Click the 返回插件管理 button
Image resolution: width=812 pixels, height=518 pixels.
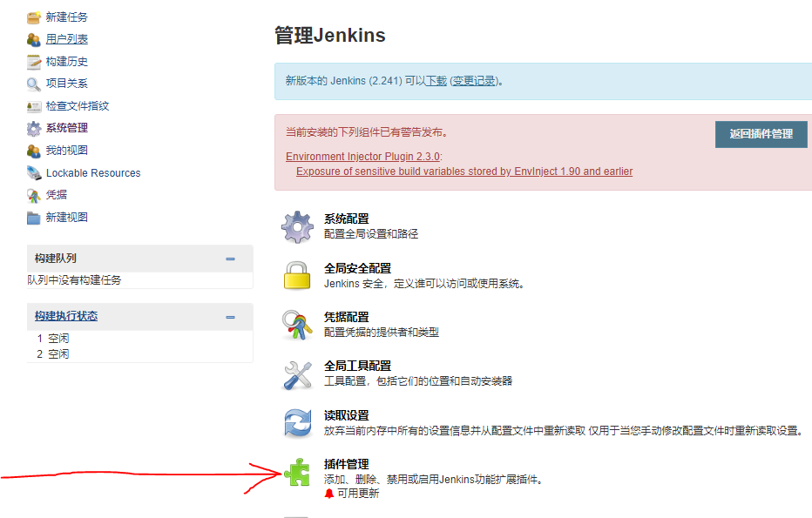(x=761, y=134)
